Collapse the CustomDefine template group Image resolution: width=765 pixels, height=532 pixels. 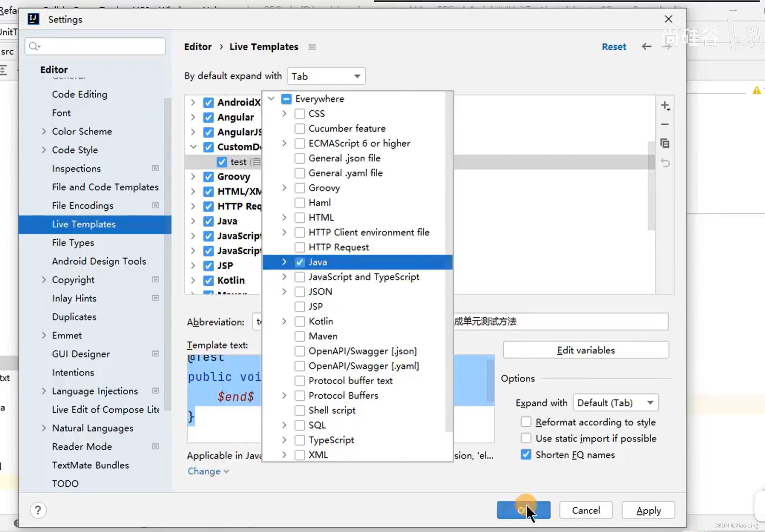pos(193,147)
